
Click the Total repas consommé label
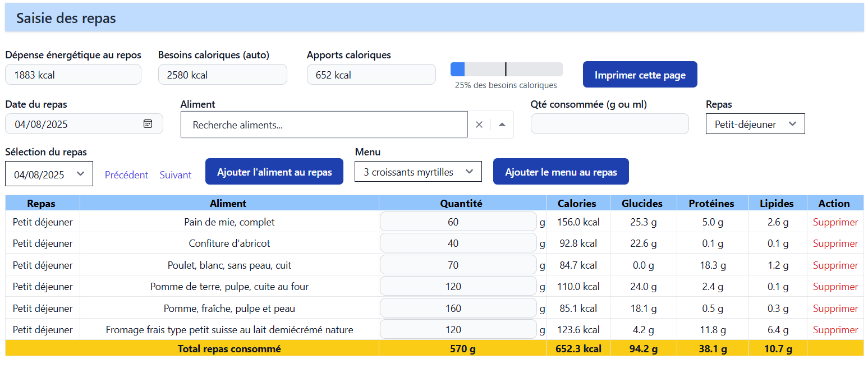pyautogui.click(x=229, y=348)
